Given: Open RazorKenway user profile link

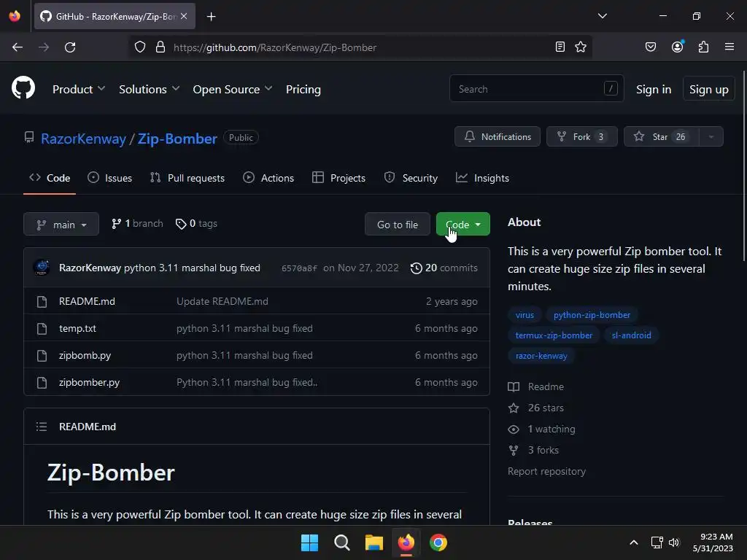Looking at the screenshot, I should pos(83,139).
